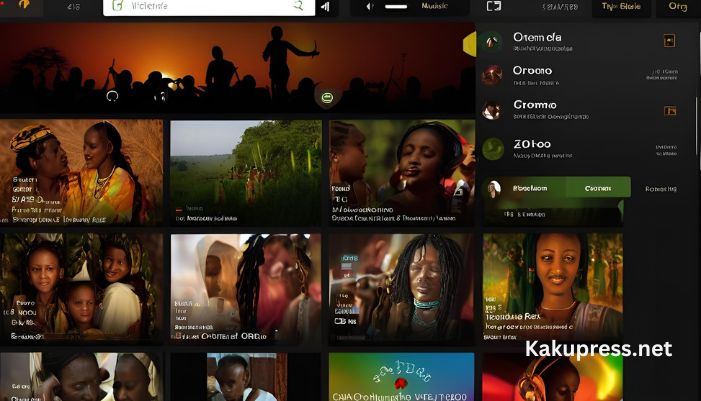Open bottom thumbnail of person by wooden doorway

pos(245,377)
